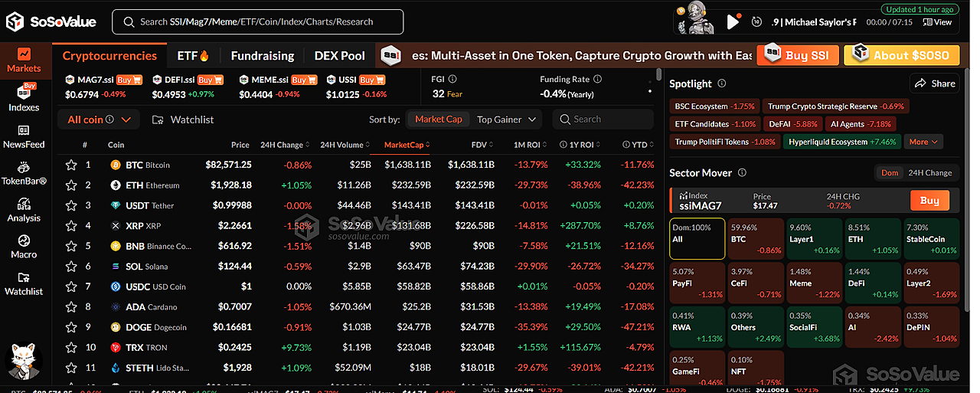Screen dimensions: 980x393
Task: Sort by 1Y ROI column
Action: (x=585, y=145)
